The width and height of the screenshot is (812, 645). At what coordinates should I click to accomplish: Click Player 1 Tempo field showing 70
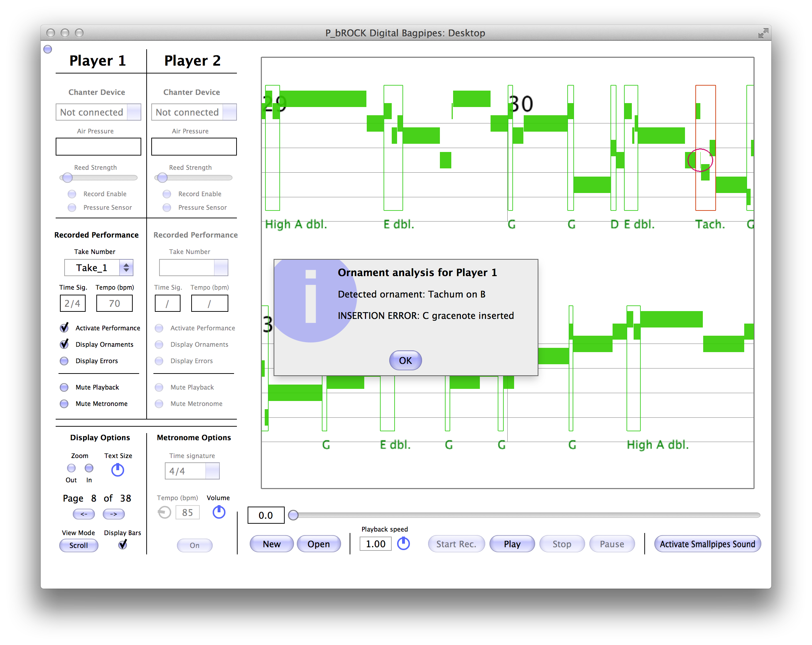pos(115,303)
